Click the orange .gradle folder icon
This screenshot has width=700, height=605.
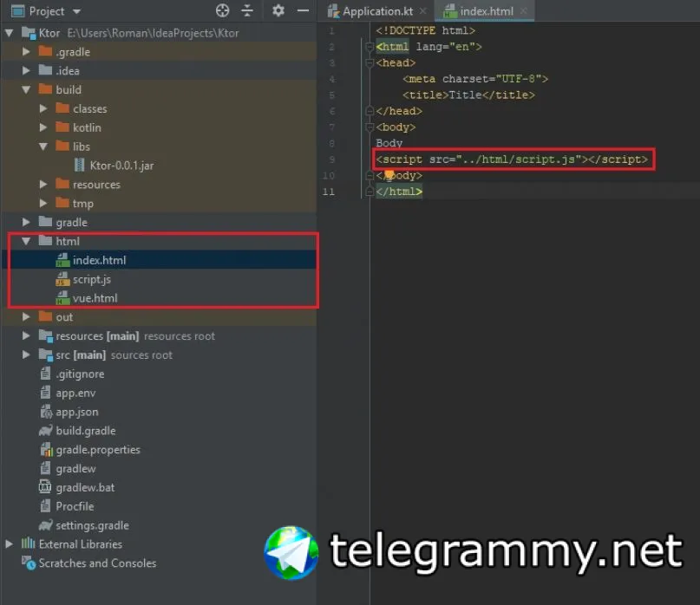45,51
